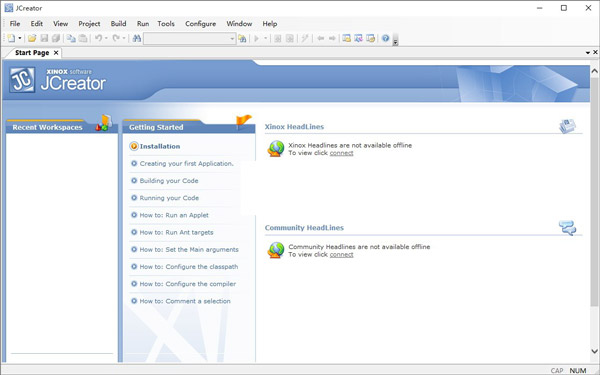Image resolution: width=600 pixels, height=375 pixels.
Task: Open the Edit menu
Action: [x=37, y=24]
